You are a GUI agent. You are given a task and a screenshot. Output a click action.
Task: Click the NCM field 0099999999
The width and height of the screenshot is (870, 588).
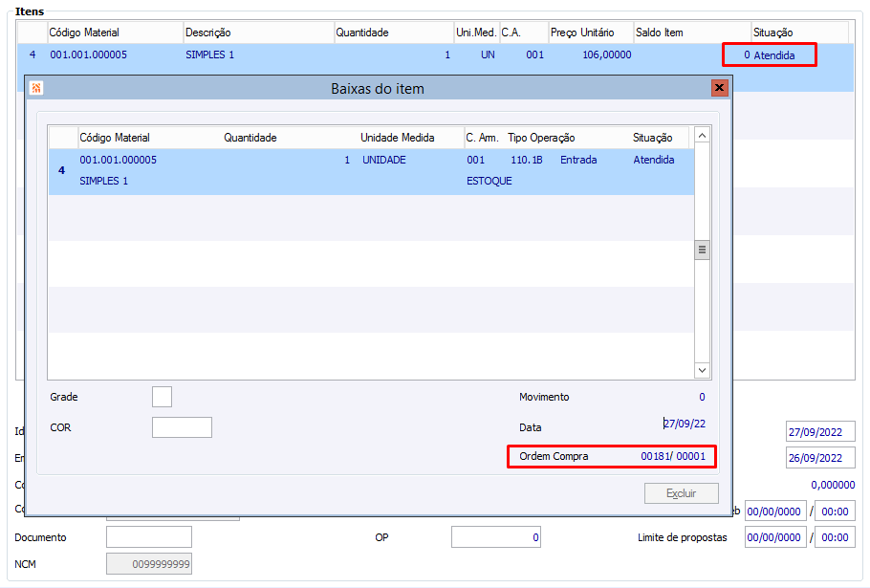click(149, 563)
